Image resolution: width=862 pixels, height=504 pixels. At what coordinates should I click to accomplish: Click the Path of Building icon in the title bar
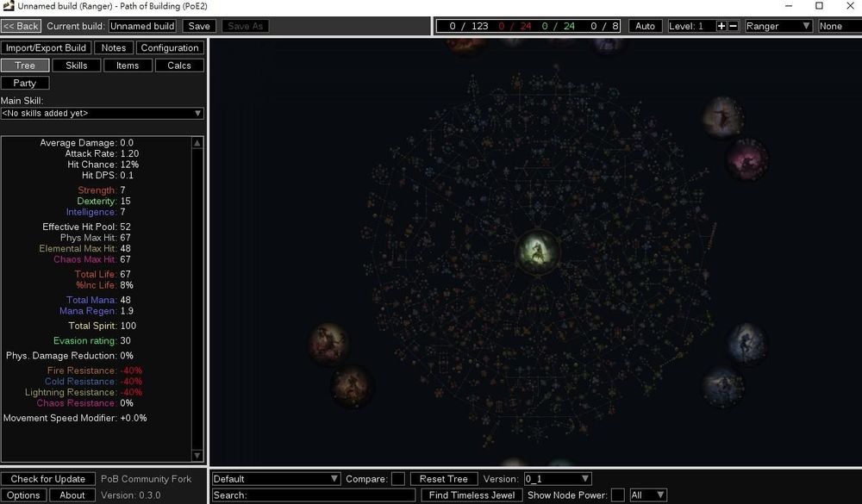[x=9, y=6]
